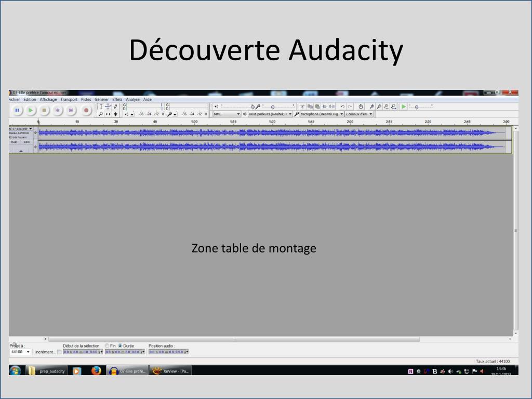Select the Time Shift tool
The width and height of the screenshot is (532, 399).
click(108, 114)
